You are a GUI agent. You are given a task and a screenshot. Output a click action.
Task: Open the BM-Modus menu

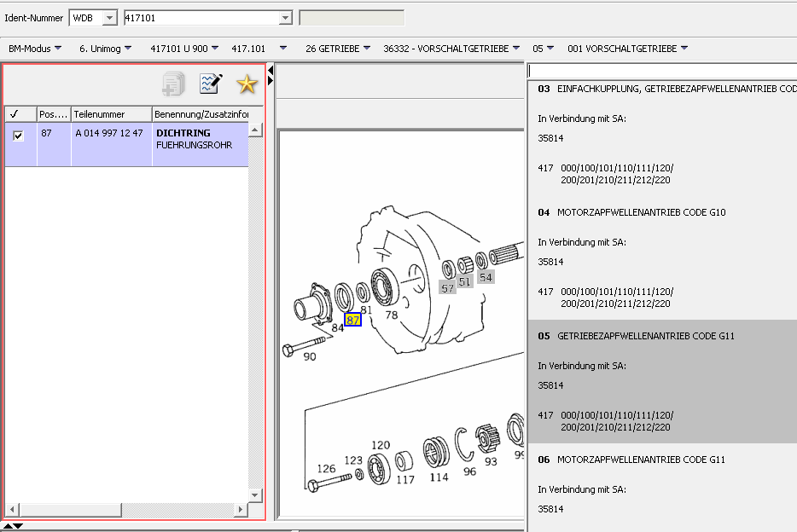34,49
